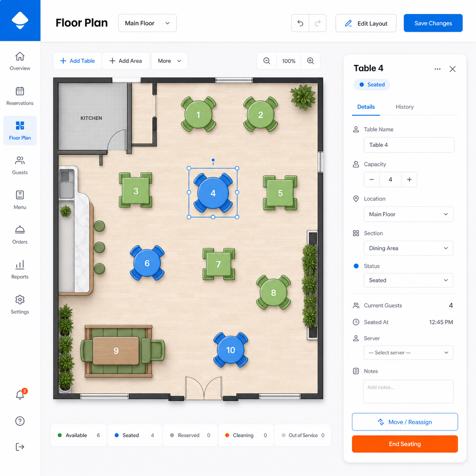Open the Guests section
Screen dimensions: 476x476
click(x=20, y=165)
